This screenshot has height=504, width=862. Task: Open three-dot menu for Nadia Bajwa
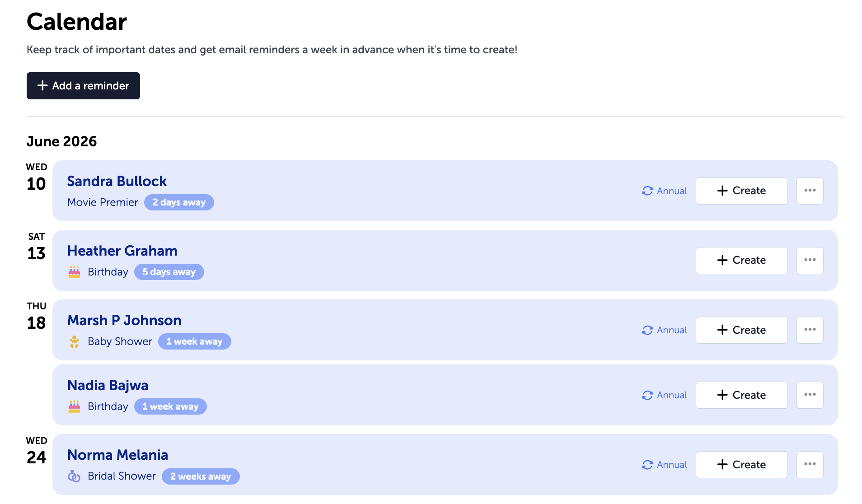pyautogui.click(x=810, y=395)
